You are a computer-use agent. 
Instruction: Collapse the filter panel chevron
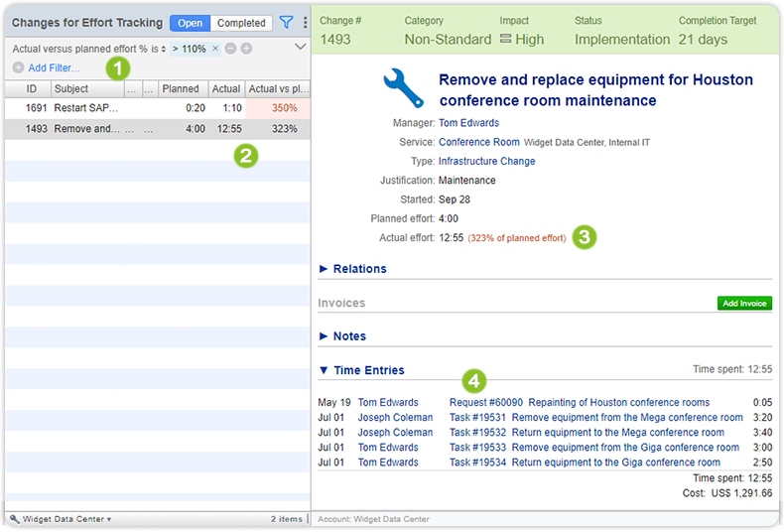click(300, 47)
